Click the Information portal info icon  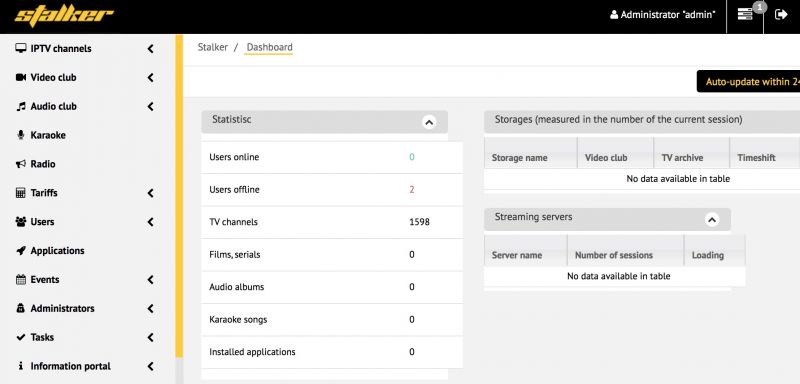(21, 366)
